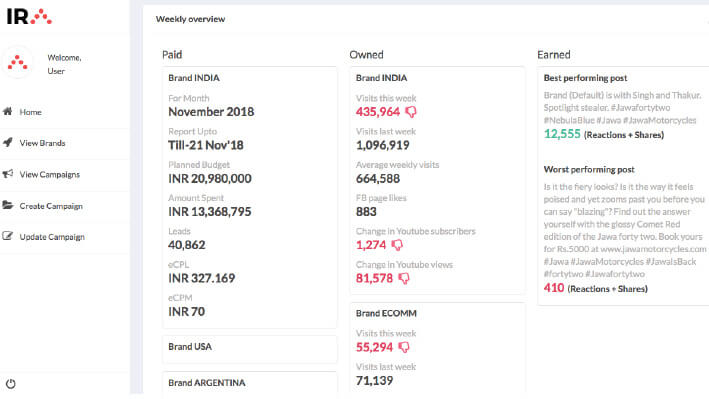Click the Brand INDIA heading under Paid

pos(194,78)
